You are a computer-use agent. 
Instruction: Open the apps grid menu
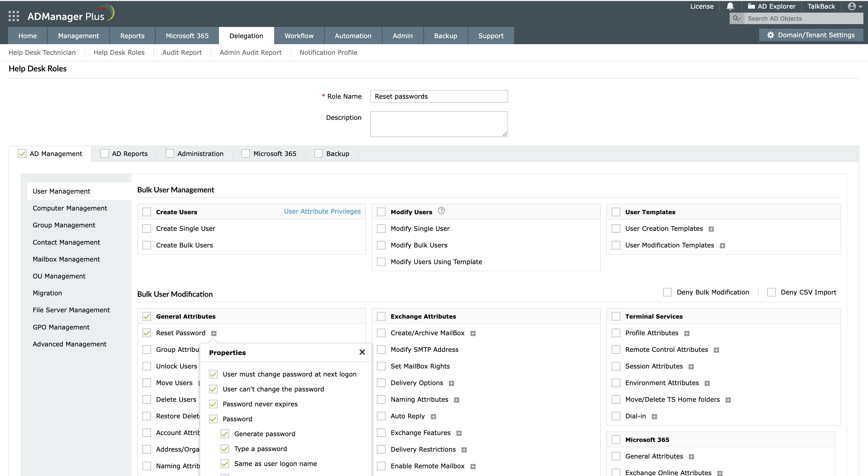(x=13, y=16)
